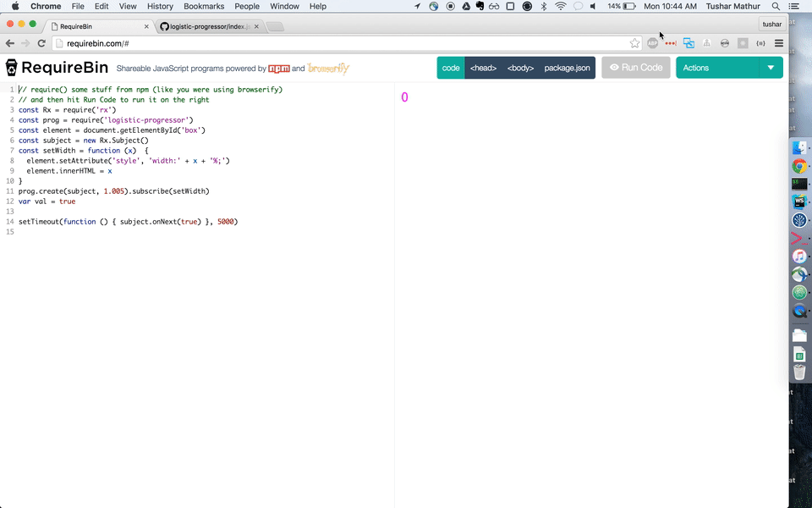Viewport: 812px width, 508px height.
Task: Click line number 15 in gutter
Action: pyautogui.click(x=10, y=232)
